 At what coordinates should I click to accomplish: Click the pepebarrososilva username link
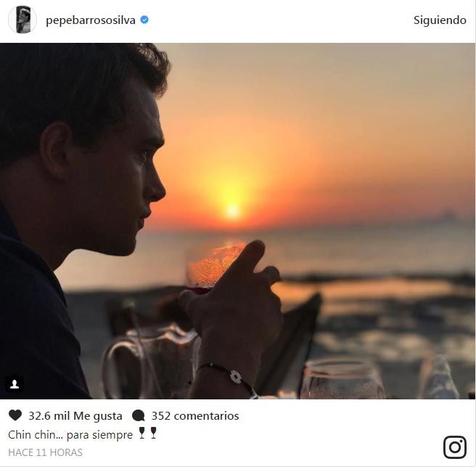pos(91,20)
